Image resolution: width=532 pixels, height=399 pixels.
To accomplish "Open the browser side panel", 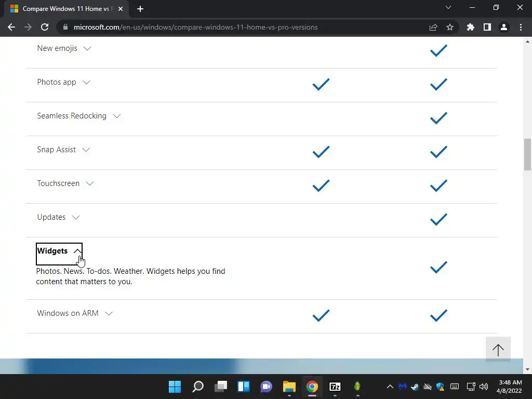I will [x=487, y=27].
